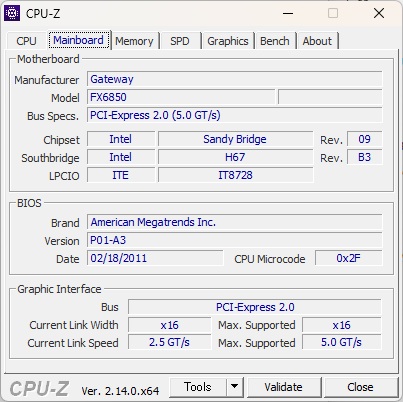Viewport: 403px width, 402px height.
Task: Click the BIOS Version field P01-A3
Action: pos(235,240)
